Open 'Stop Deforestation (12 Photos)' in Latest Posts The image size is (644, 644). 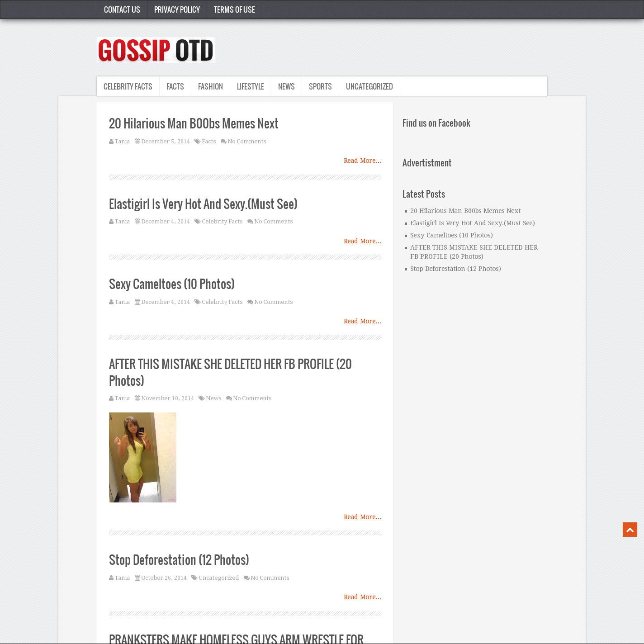(455, 269)
